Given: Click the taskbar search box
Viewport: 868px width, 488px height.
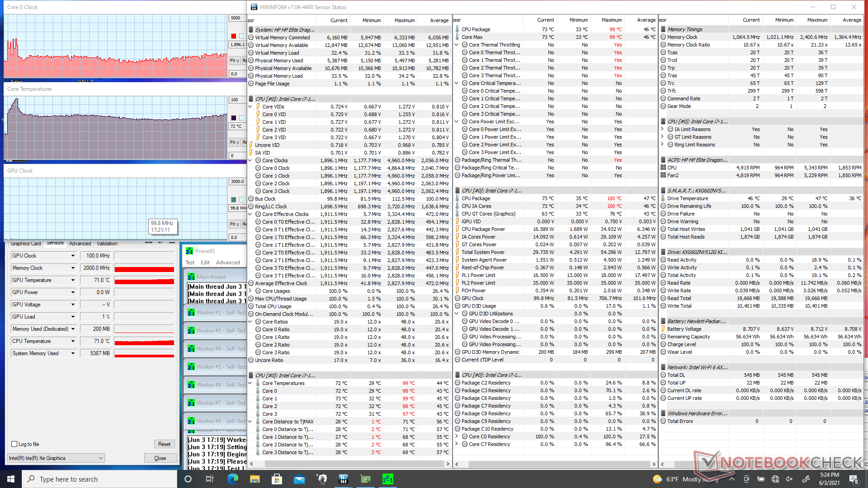Looking at the screenshot, I should [99, 479].
